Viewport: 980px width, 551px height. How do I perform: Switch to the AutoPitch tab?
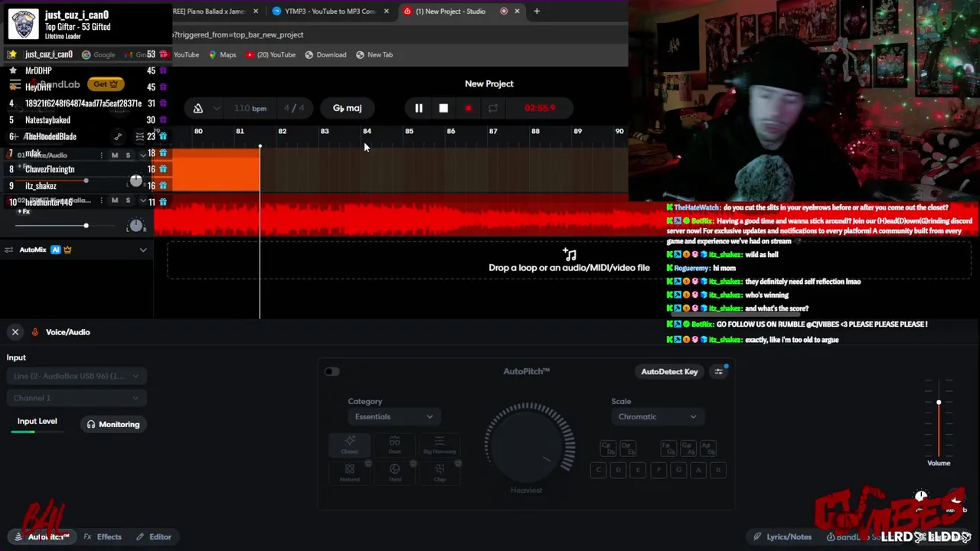43,536
